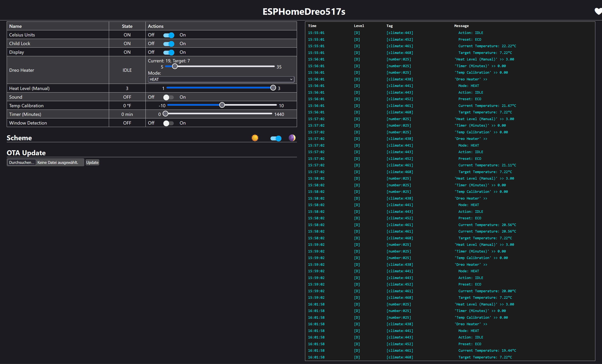
Task: Click the Dreo Heater target temperature slider
Action: [175, 66]
